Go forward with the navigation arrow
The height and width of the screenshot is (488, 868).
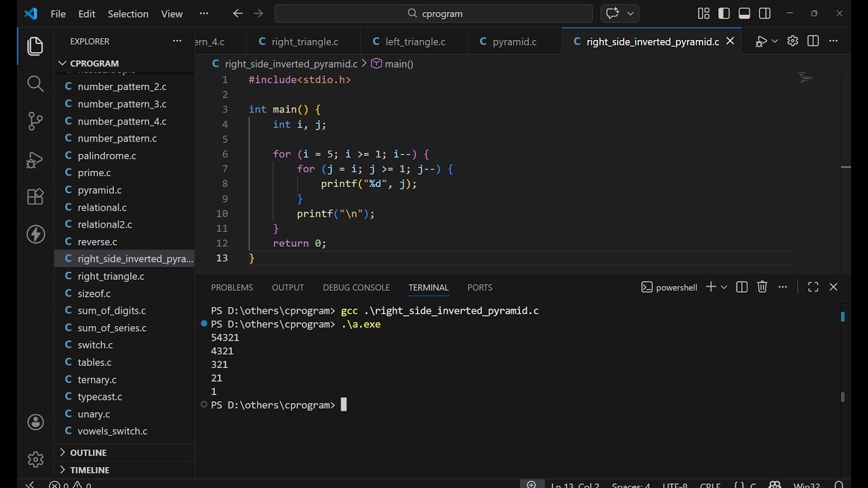(258, 14)
